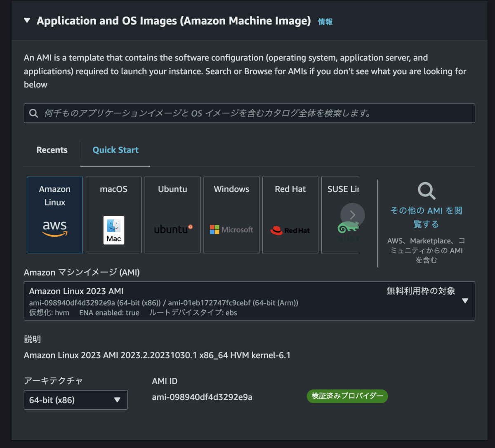Click the 検証済みプロバイダー badge
The image size is (495, 448).
pyautogui.click(x=347, y=396)
